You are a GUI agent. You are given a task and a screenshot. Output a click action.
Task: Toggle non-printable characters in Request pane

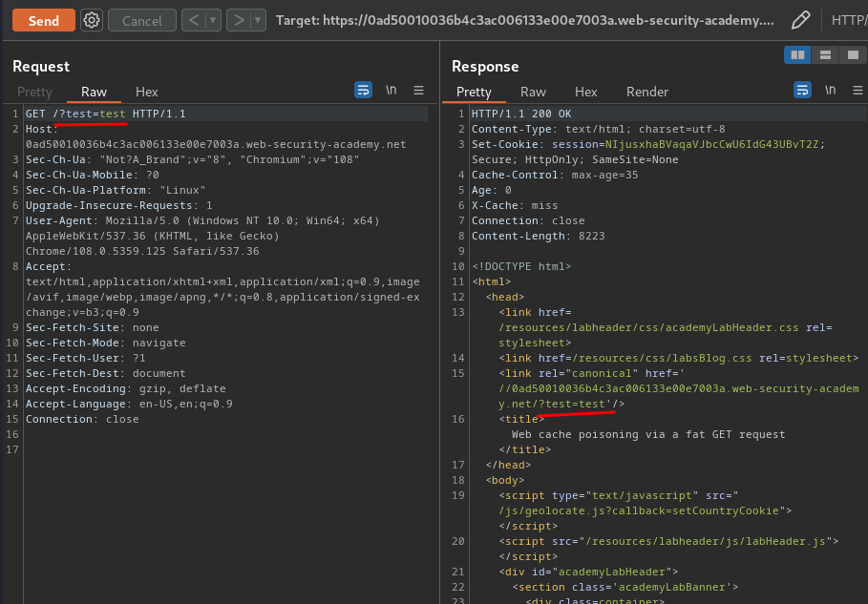point(392,90)
